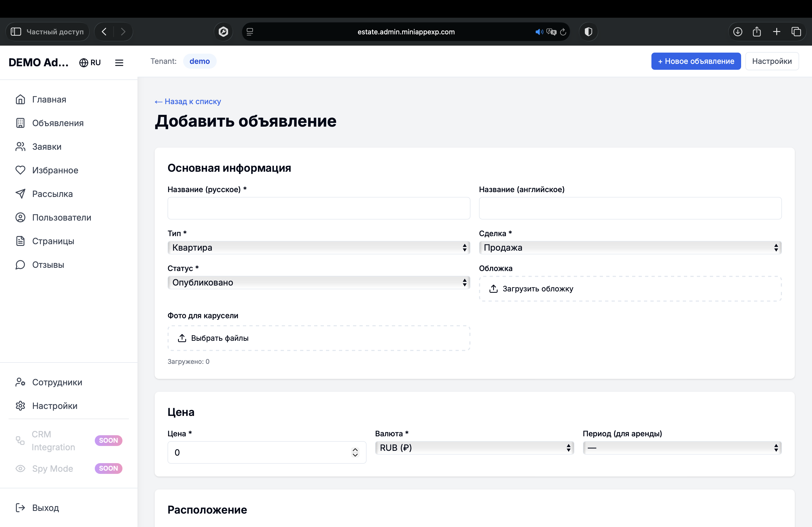Click the page reload icon
The height and width of the screenshot is (527, 812).
[x=563, y=32]
